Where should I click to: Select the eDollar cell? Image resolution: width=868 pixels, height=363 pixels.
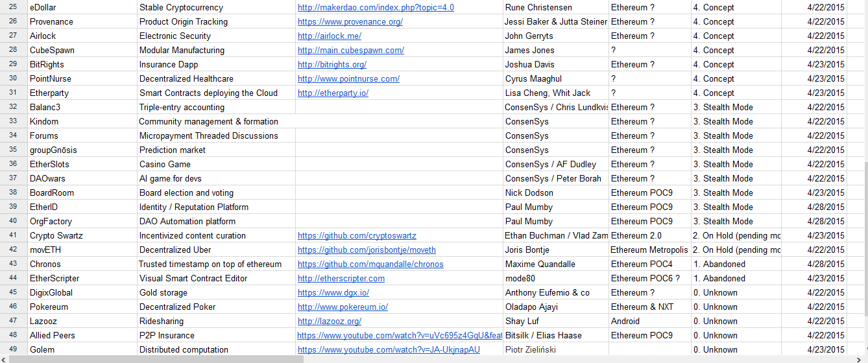click(82, 8)
